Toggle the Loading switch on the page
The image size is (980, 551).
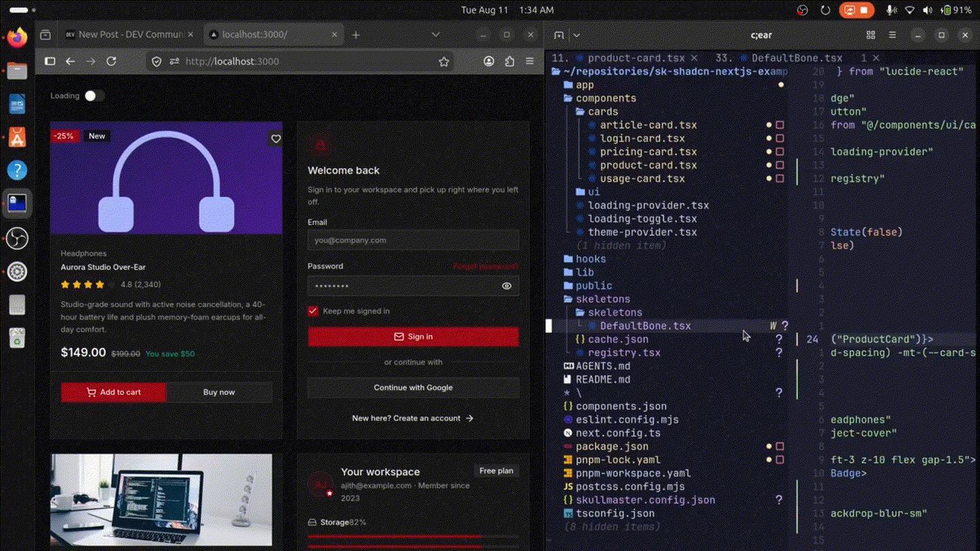[94, 96]
